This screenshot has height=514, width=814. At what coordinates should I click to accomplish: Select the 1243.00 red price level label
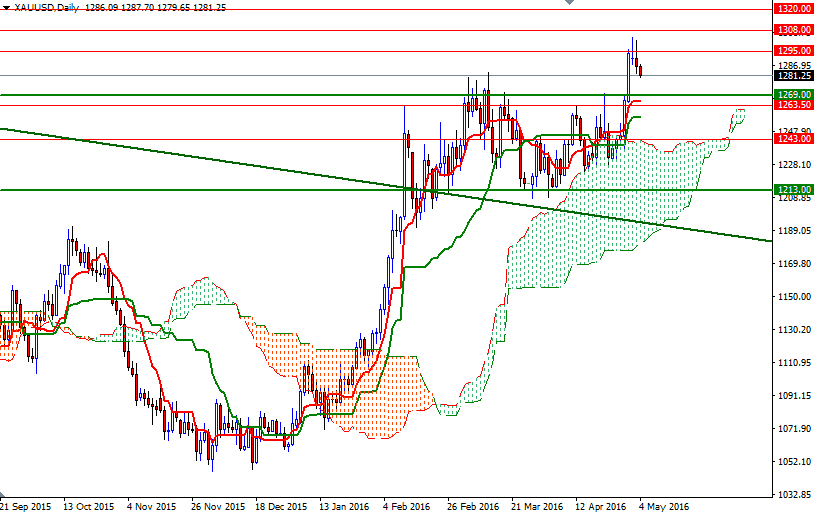[793, 139]
